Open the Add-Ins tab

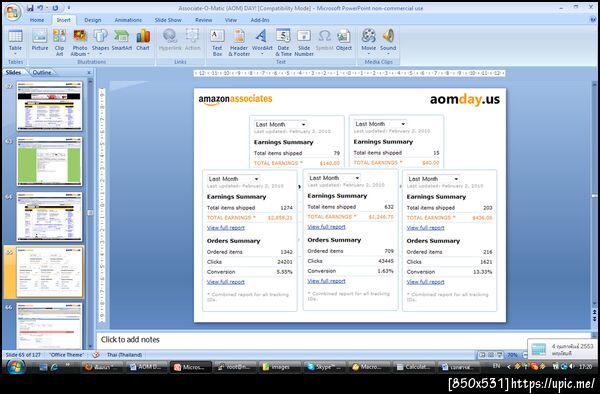[260, 20]
